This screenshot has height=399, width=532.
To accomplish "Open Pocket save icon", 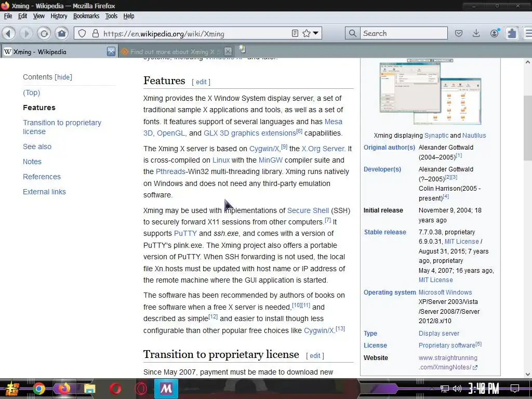I will click(x=459, y=33).
